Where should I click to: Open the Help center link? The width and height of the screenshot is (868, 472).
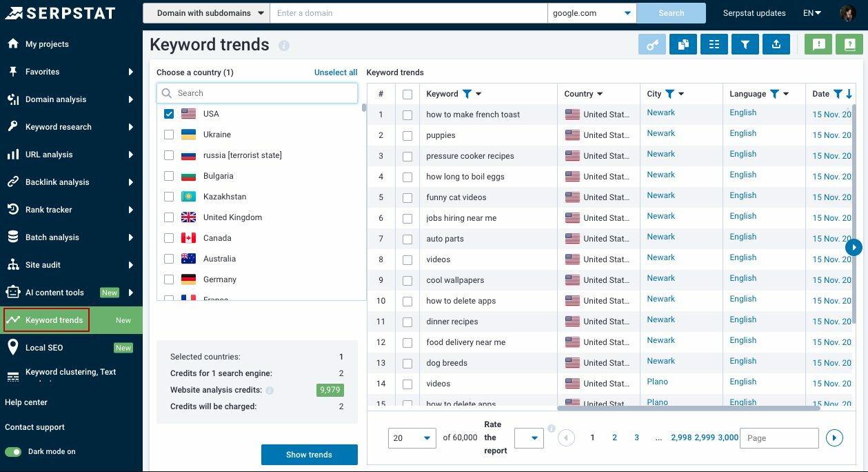pyautogui.click(x=26, y=402)
